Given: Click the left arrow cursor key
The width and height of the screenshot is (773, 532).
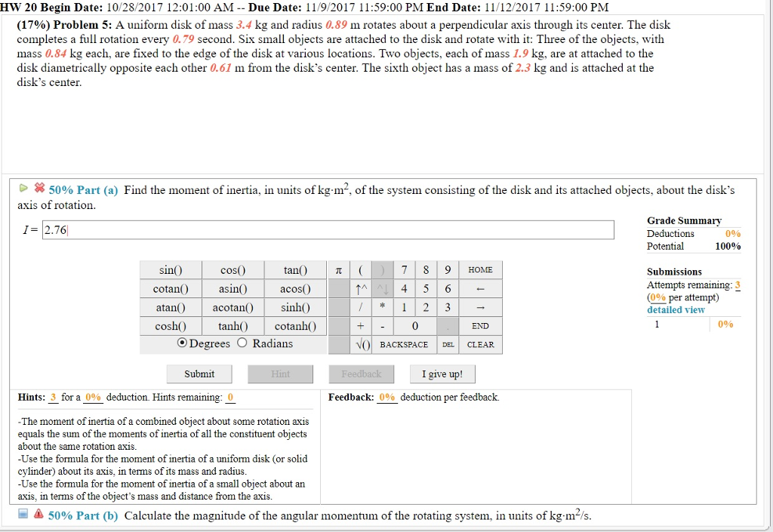Looking at the screenshot, I should tap(481, 288).
